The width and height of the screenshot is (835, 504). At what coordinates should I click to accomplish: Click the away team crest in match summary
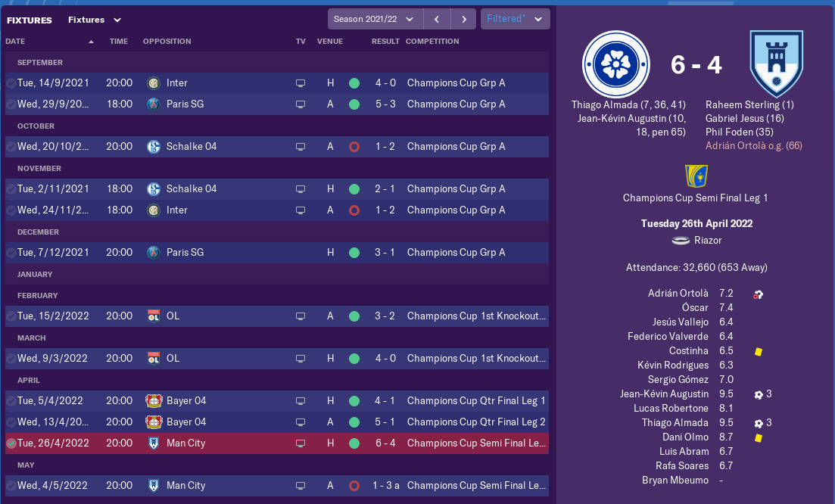tap(775, 64)
